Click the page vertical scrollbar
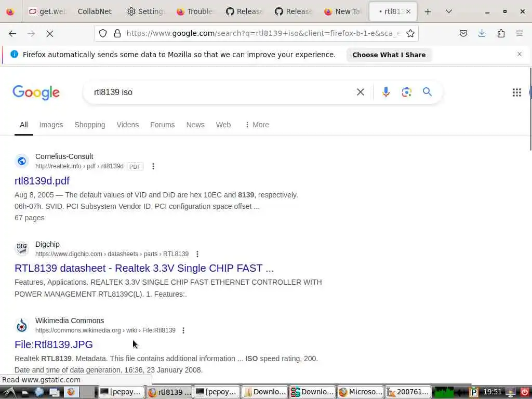 coord(530,109)
